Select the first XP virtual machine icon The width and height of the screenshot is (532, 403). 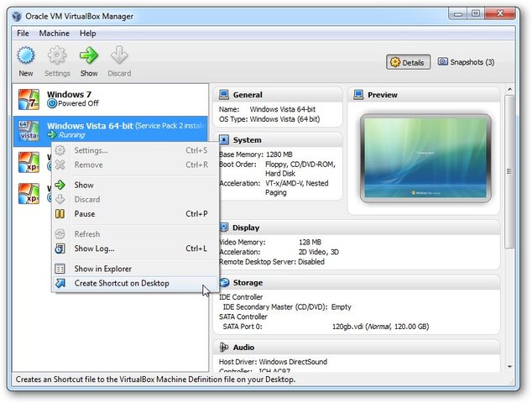[x=29, y=162]
